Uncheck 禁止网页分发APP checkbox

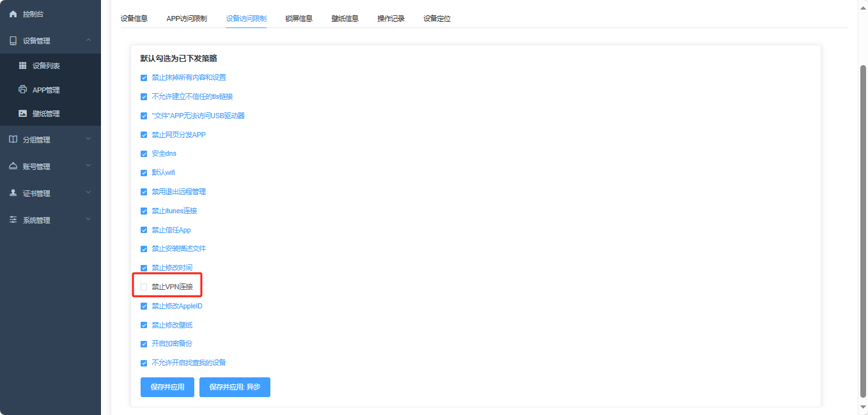pyautogui.click(x=144, y=135)
